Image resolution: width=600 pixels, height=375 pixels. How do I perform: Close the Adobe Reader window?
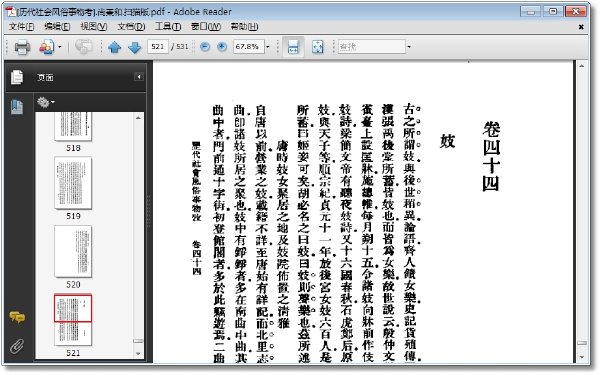576,11
